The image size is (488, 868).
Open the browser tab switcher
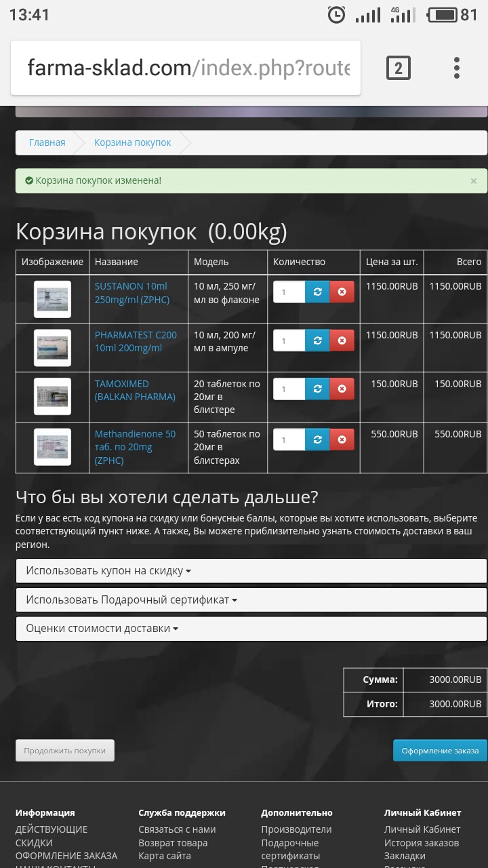[398, 68]
